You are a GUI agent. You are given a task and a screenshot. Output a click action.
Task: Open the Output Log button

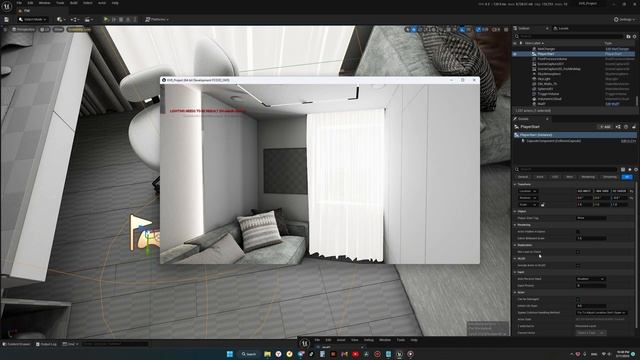(x=47, y=344)
